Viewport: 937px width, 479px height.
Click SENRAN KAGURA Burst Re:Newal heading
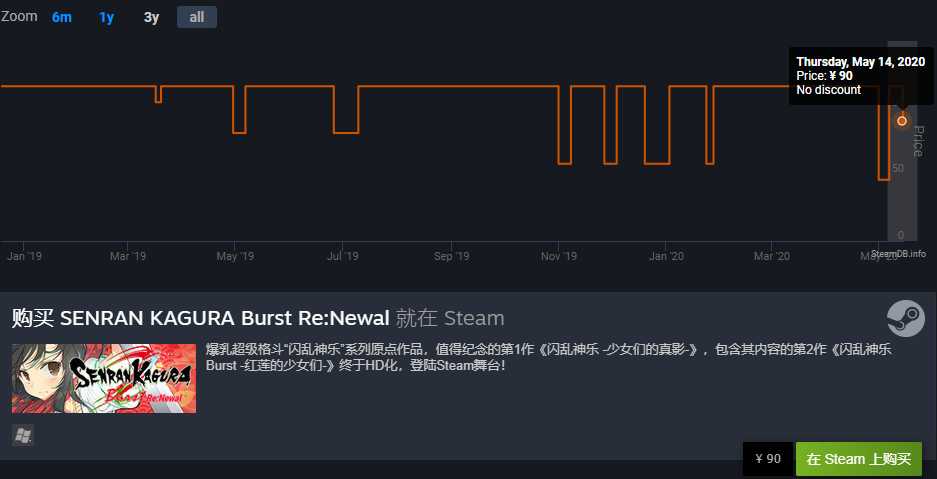tap(225, 318)
